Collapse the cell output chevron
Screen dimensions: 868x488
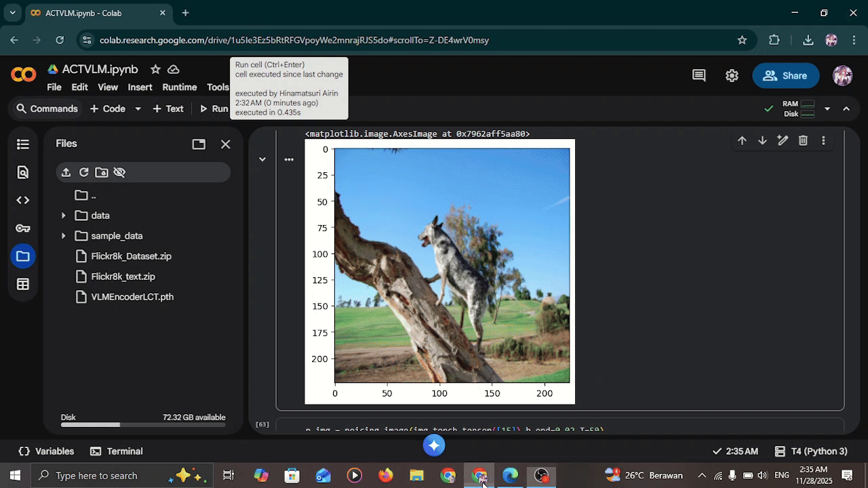(262, 159)
